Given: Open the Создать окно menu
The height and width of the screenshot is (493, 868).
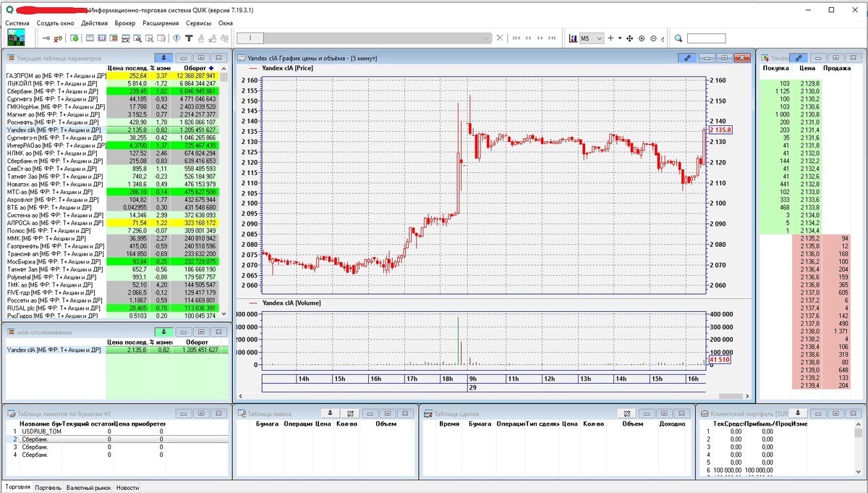Looking at the screenshot, I should click(x=56, y=23).
